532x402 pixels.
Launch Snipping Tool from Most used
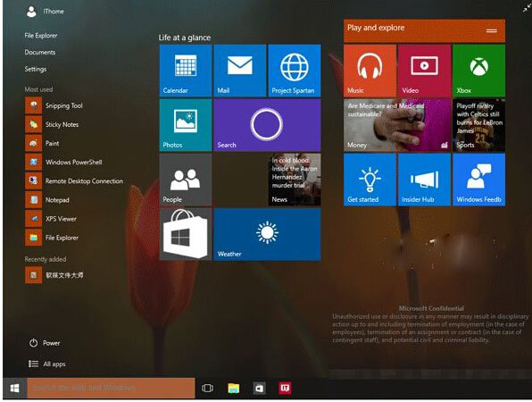54,105
